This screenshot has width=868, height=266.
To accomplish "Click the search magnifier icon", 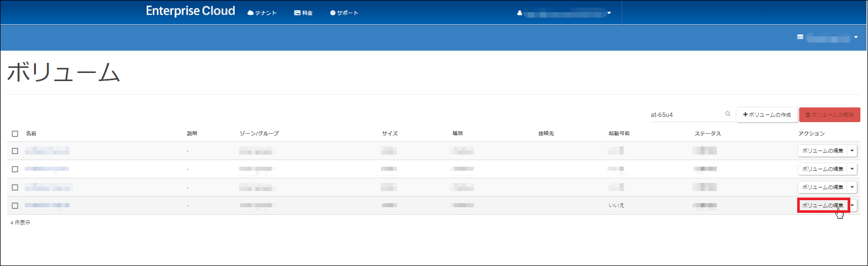I will click(x=727, y=114).
